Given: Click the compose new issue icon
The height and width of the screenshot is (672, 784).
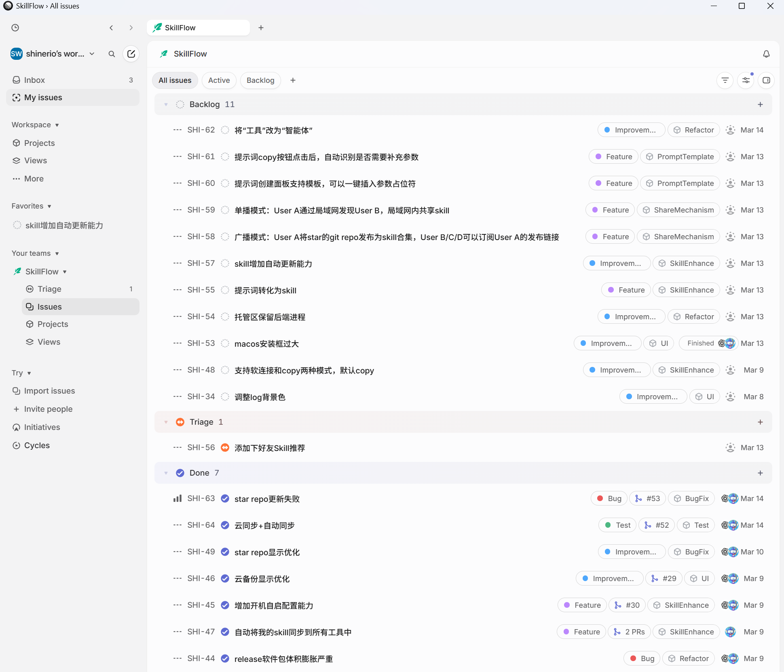Looking at the screenshot, I should click(x=131, y=54).
